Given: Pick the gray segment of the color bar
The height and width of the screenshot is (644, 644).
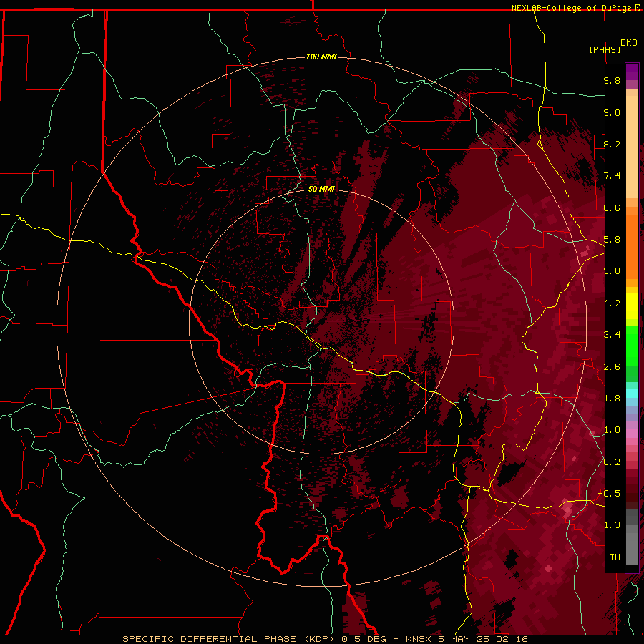Looking at the screenshot, I should coord(632,536).
